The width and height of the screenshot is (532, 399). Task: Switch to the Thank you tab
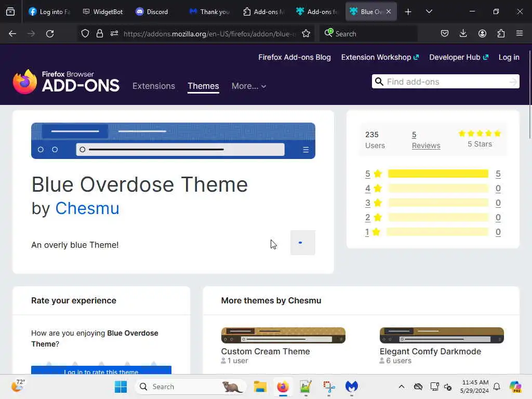coord(210,11)
